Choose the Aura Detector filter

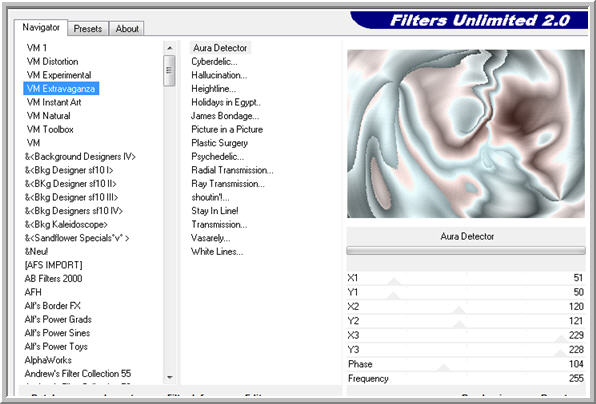click(x=220, y=48)
